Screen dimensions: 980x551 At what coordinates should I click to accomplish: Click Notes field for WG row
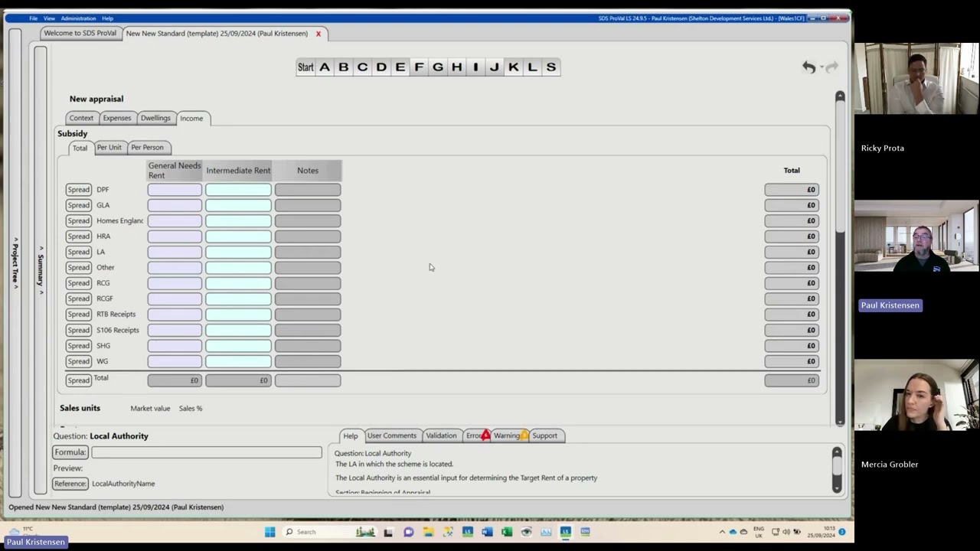308,361
